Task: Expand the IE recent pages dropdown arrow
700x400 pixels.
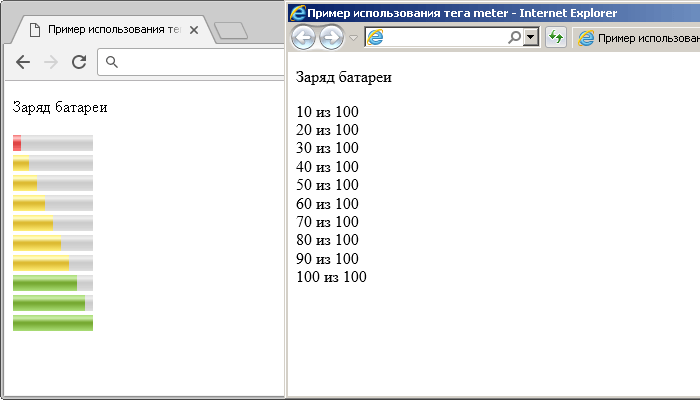Action: point(353,38)
